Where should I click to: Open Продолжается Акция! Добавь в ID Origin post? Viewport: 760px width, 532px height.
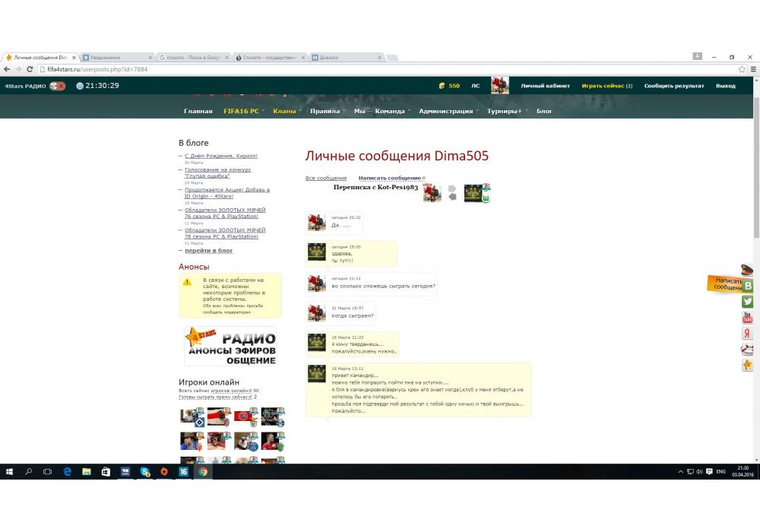226,193
